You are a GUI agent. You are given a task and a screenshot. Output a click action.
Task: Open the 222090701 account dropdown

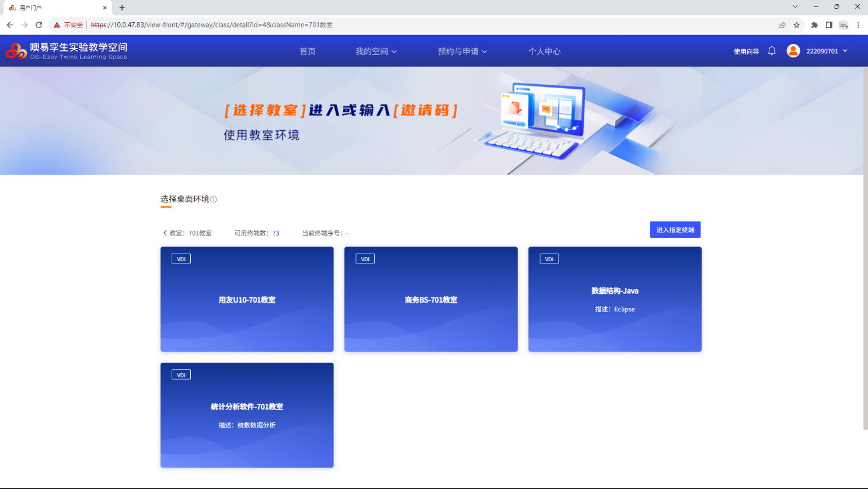click(827, 51)
